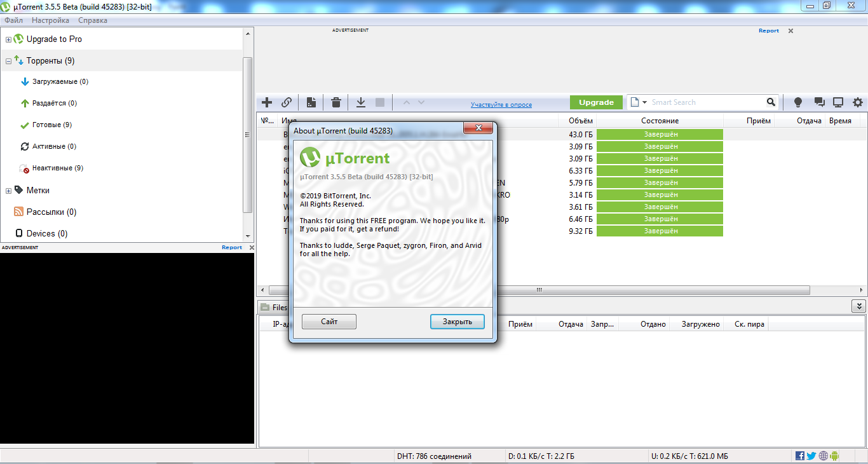868x464 pixels.
Task: Select Раздаётся (0) in sidebar
Action: click(55, 104)
